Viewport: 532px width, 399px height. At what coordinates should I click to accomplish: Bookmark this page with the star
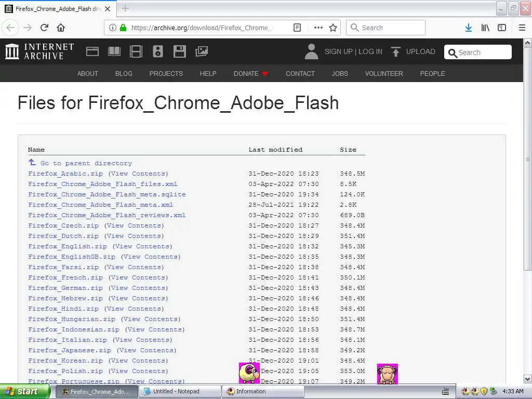pyautogui.click(x=333, y=28)
